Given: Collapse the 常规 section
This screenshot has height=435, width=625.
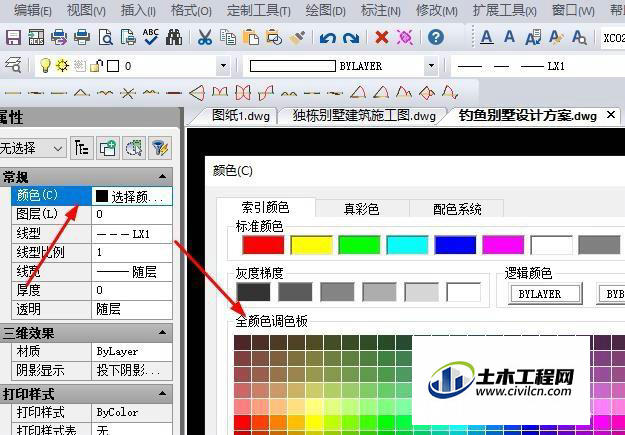Looking at the screenshot, I should [162, 176].
